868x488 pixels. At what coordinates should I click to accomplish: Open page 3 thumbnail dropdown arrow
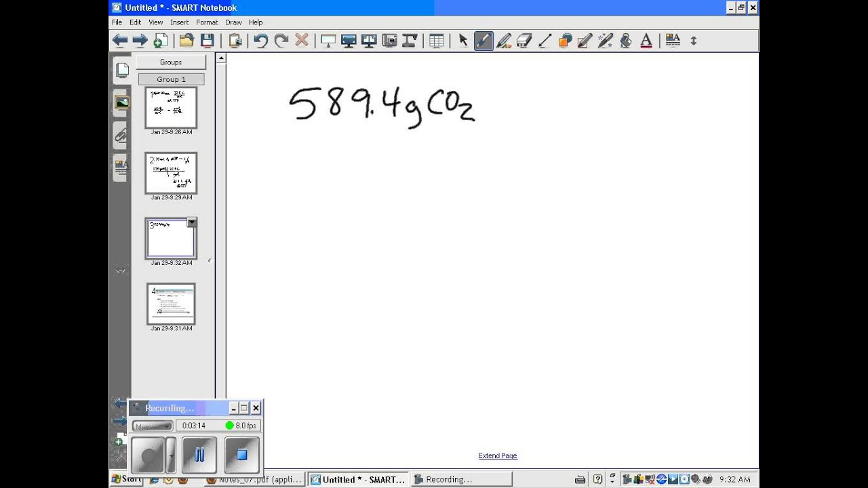191,222
